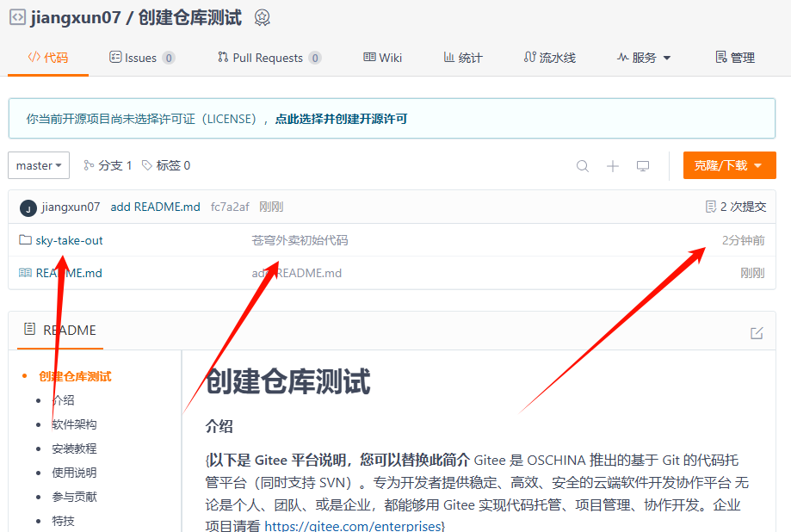Open the Web IDE monitor icon
Viewport: 791px width, 532px height.
(x=642, y=165)
